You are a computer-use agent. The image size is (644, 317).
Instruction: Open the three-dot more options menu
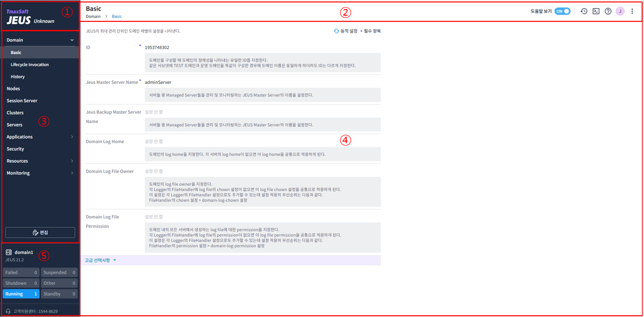pyautogui.click(x=632, y=11)
